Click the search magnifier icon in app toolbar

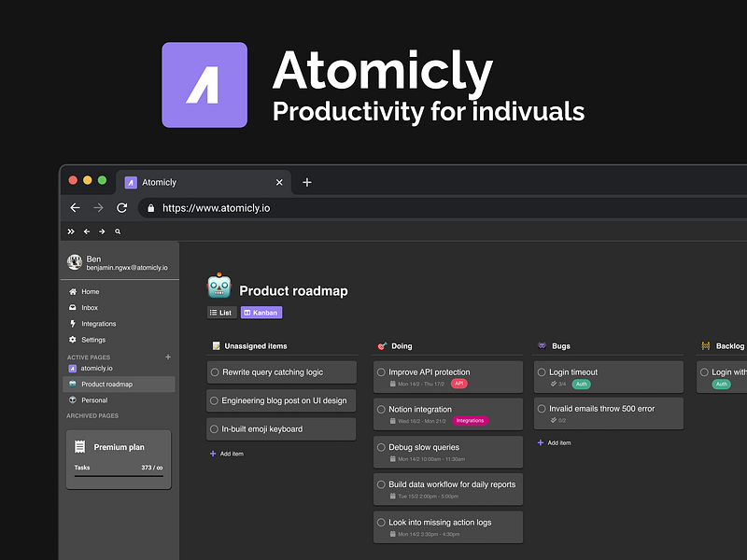coord(118,231)
